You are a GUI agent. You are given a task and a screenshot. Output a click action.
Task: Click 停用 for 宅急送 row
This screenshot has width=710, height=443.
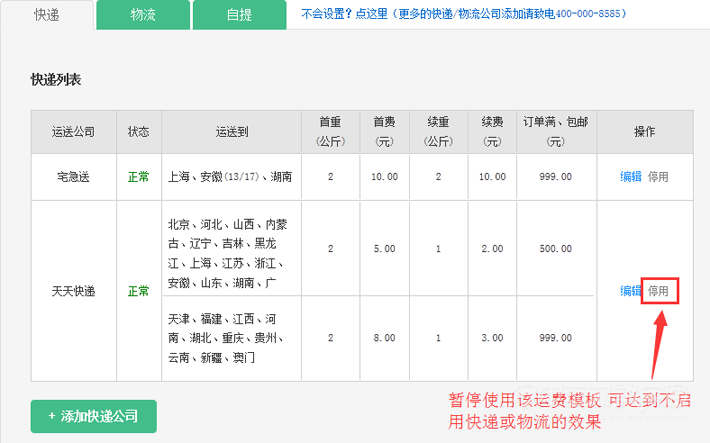(658, 177)
